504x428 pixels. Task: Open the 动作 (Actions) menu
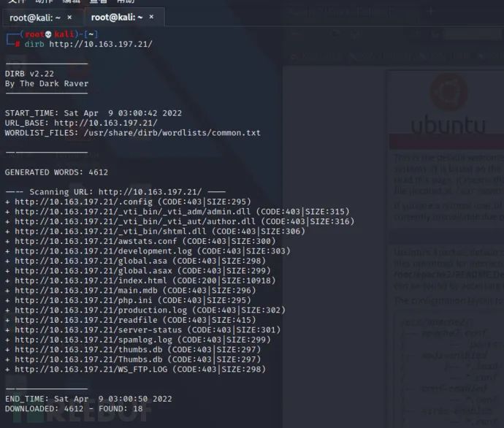[44, 1]
